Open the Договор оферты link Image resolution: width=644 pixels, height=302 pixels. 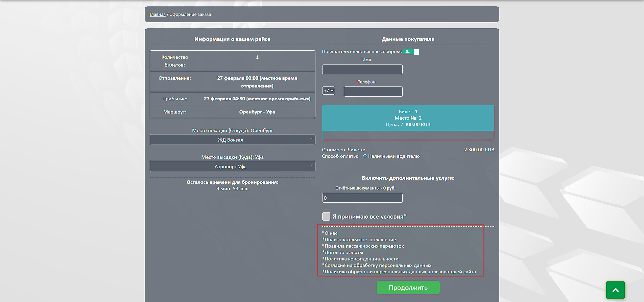pos(343,252)
